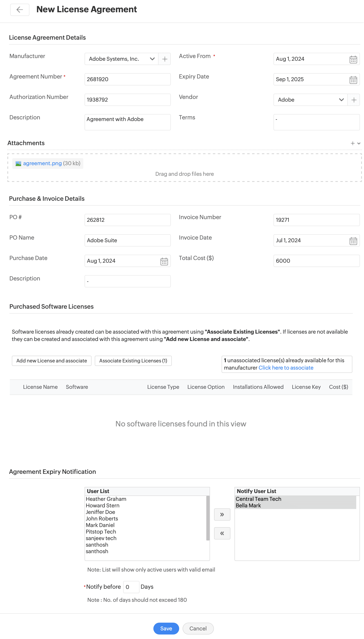364x639 pixels.
Task: Open Active From calendar picker
Action: [353, 59]
